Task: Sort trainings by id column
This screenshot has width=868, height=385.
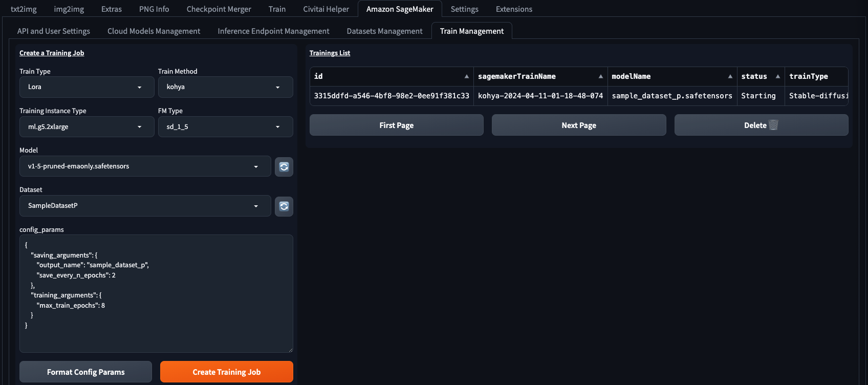Action: (x=467, y=76)
